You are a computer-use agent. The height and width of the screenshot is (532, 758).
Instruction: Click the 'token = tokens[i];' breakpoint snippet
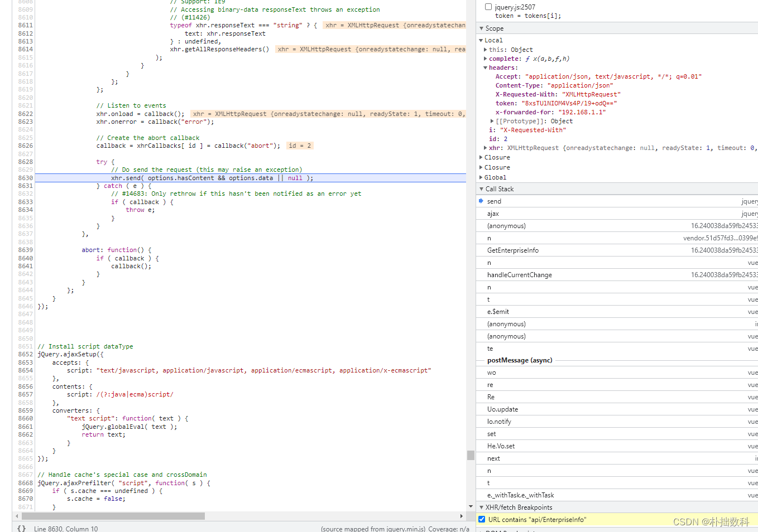point(528,16)
